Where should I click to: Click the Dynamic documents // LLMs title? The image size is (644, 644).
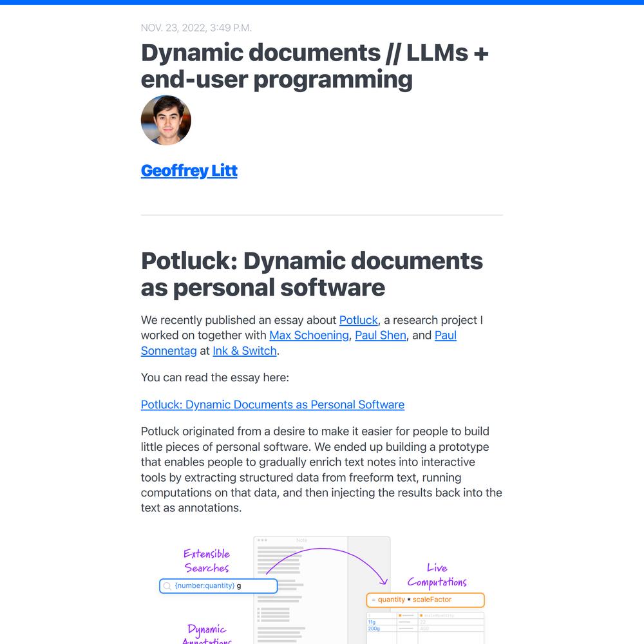(x=315, y=66)
